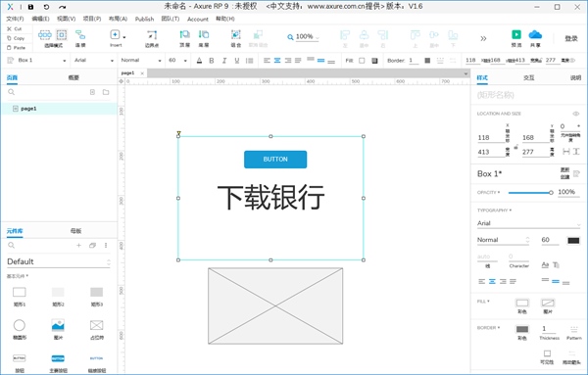
Task: Click the toolbar Border thickness field
Action: pos(414,61)
